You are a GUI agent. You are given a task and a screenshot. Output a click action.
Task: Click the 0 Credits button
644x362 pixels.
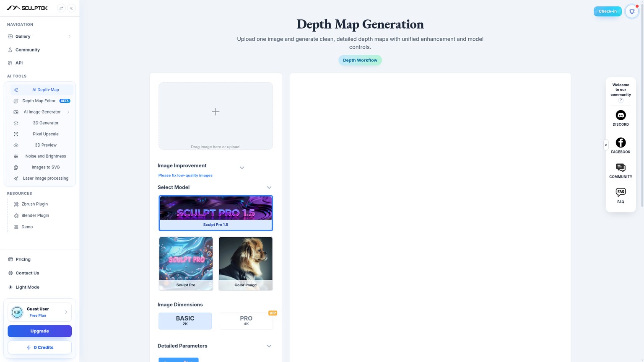point(39,347)
